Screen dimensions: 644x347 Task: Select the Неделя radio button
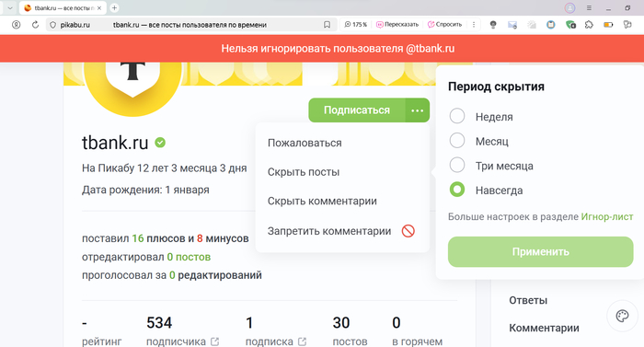[457, 116]
